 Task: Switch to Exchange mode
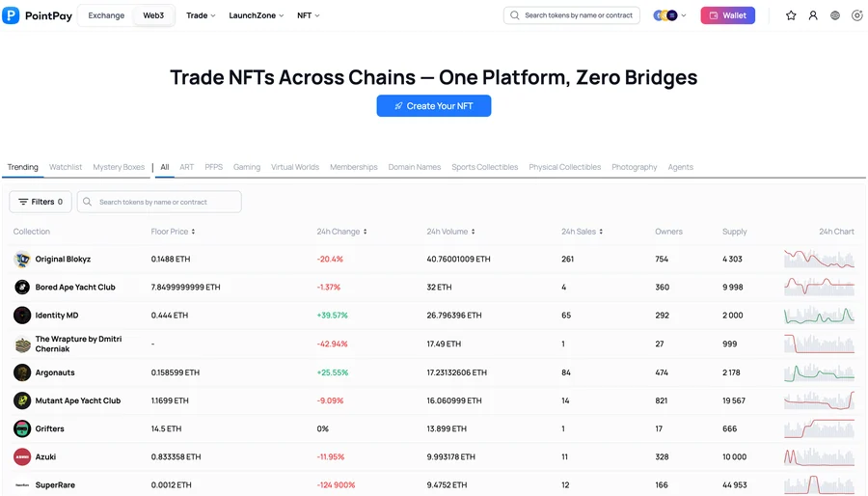click(x=106, y=15)
